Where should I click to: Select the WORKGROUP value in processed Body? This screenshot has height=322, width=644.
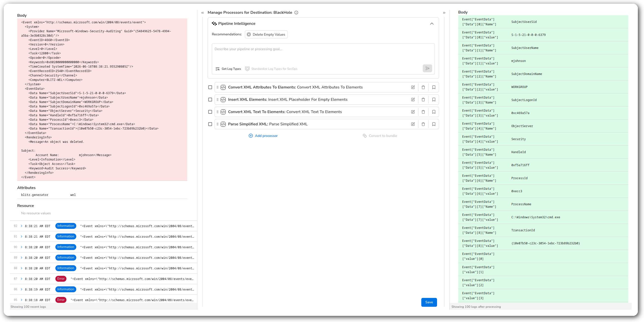[519, 87]
